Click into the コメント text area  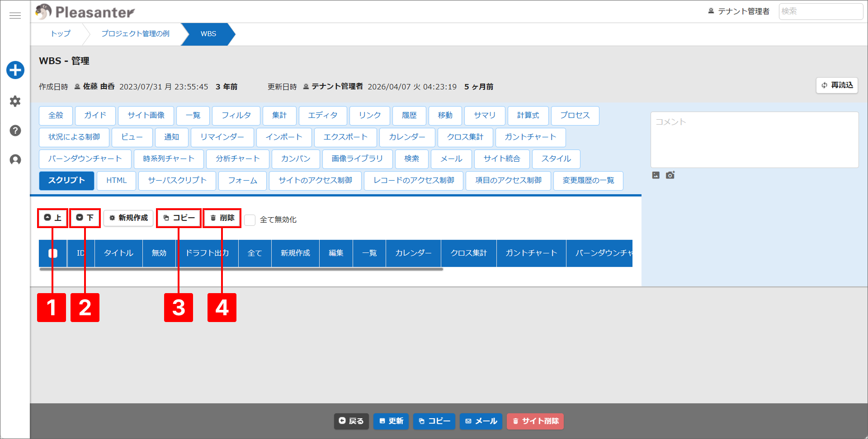click(755, 140)
